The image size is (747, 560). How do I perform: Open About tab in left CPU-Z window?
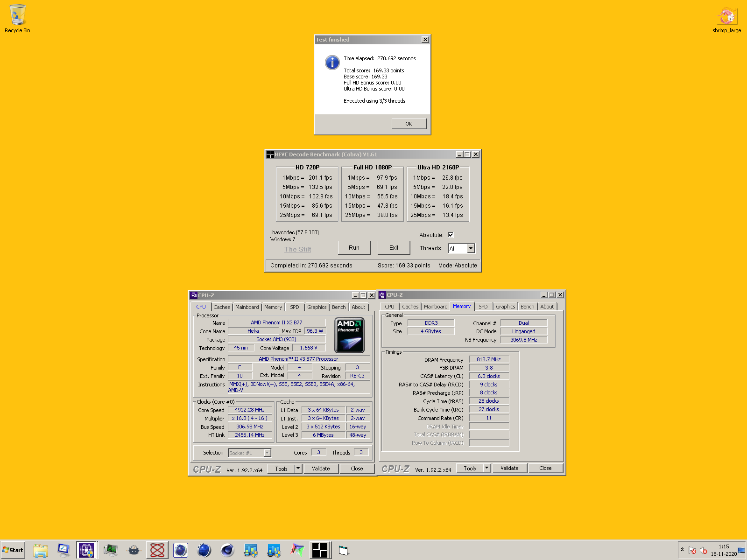click(359, 307)
